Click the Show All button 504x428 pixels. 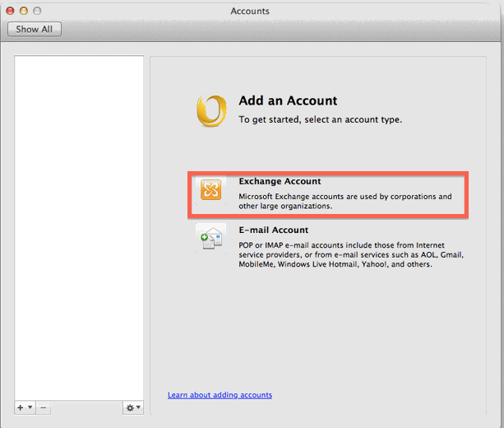[35, 30]
